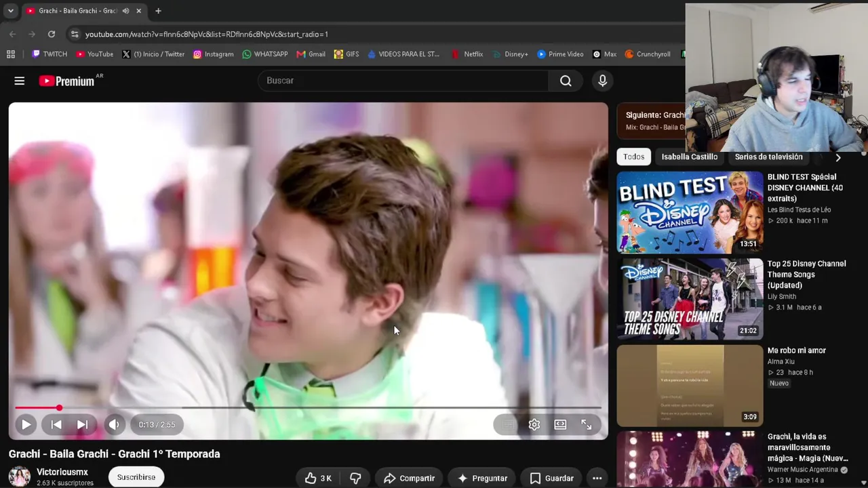Save video with Guardar button
The height and width of the screenshot is (488, 868).
point(552,479)
